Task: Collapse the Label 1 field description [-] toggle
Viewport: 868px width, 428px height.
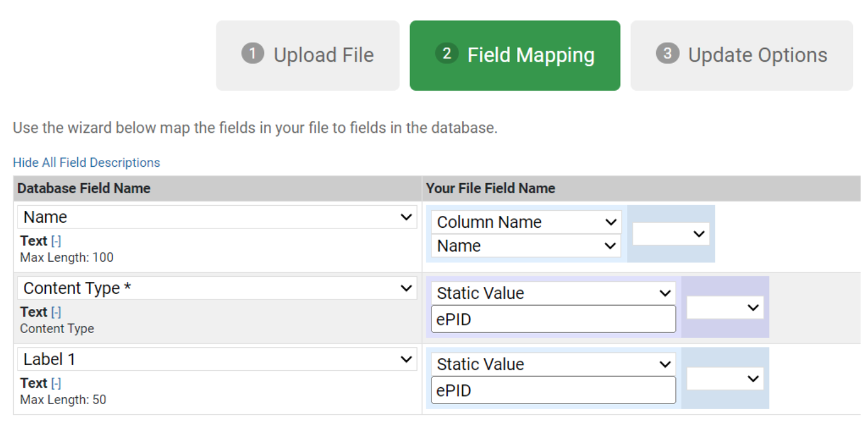Action: (x=56, y=383)
